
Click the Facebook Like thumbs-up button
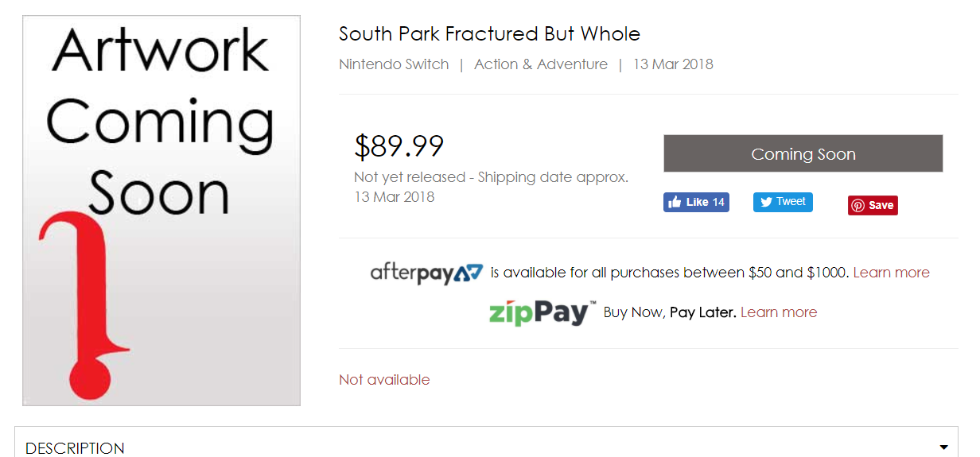point(695,202)
